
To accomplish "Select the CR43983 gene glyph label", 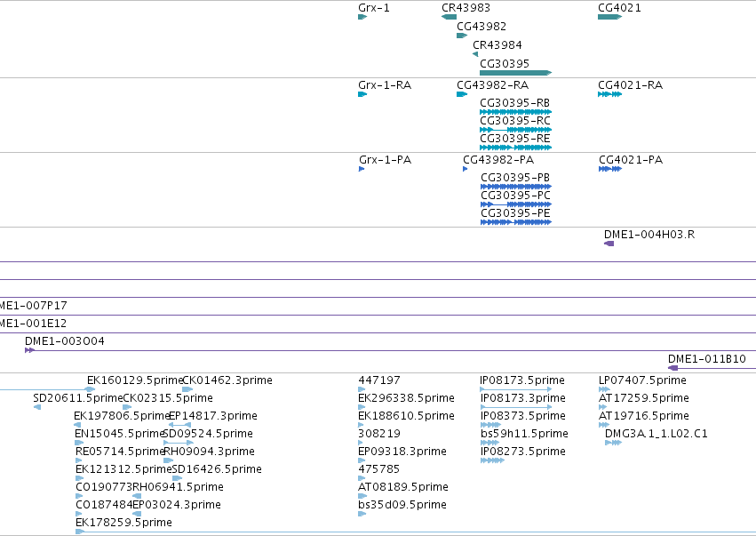I will 466,8.
